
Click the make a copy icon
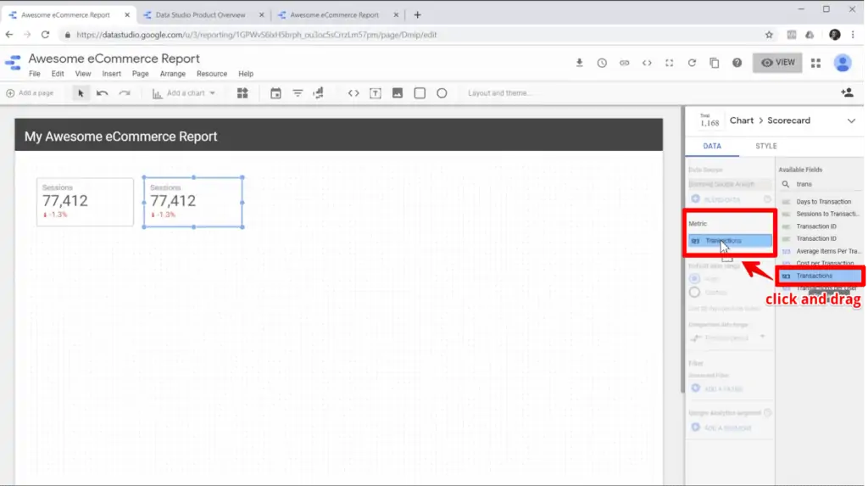click(x=714, y=63)
